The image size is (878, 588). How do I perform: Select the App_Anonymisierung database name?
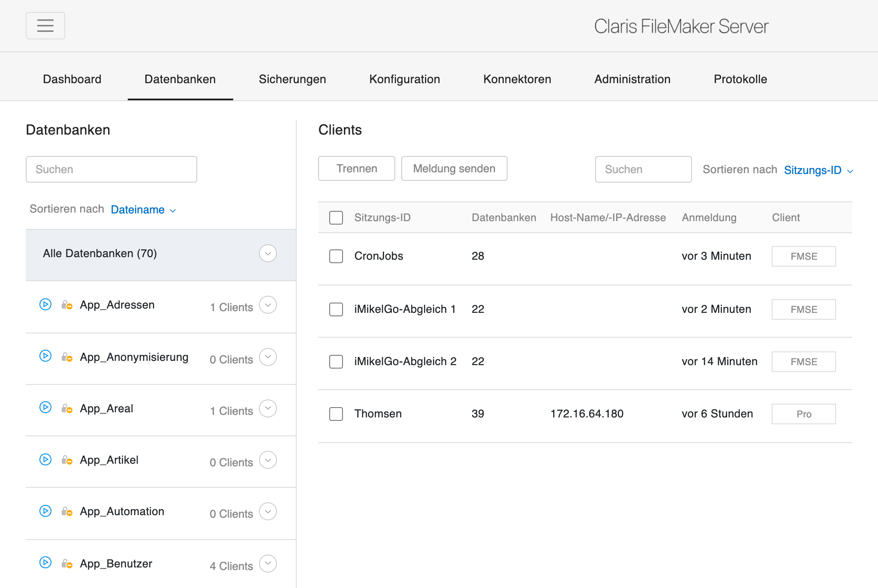point(134,357)
